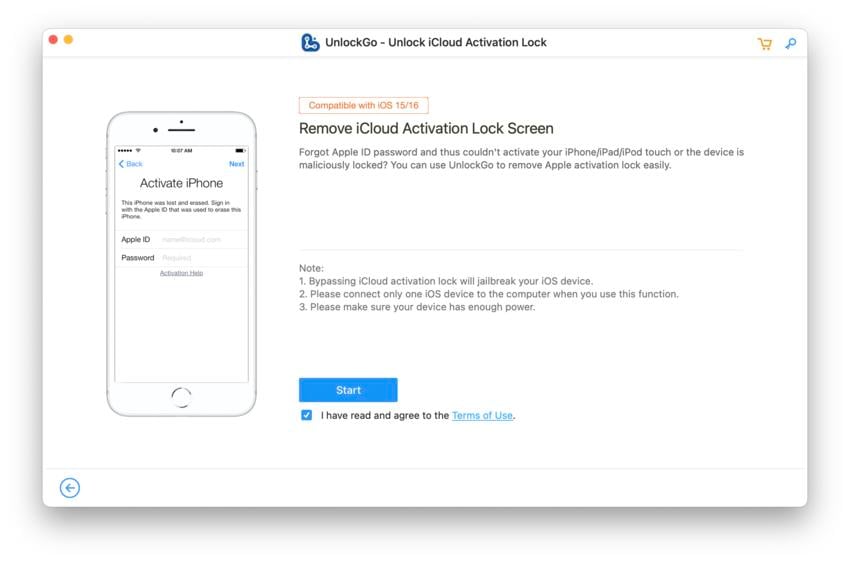Click the key register icon

pos(791,43)
